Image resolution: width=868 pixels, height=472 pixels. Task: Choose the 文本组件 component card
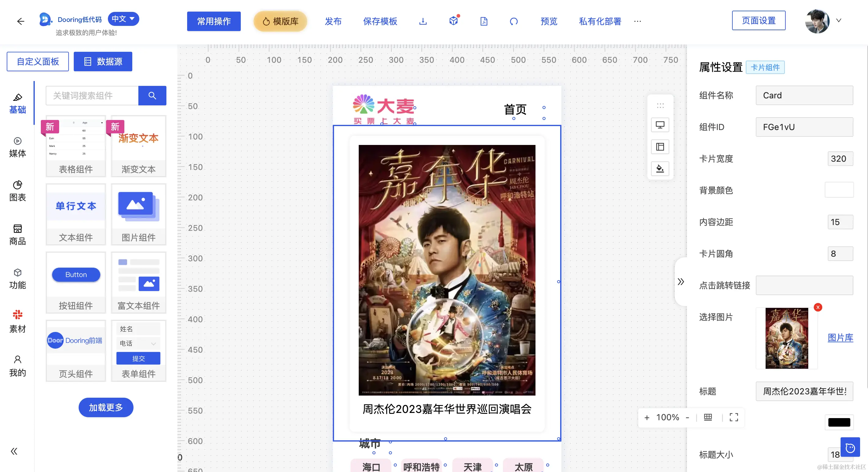tap(76, 214)
